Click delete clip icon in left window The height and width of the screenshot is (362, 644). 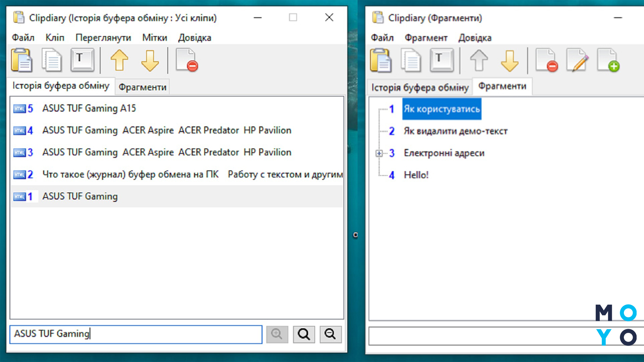(x=187, y=60)
